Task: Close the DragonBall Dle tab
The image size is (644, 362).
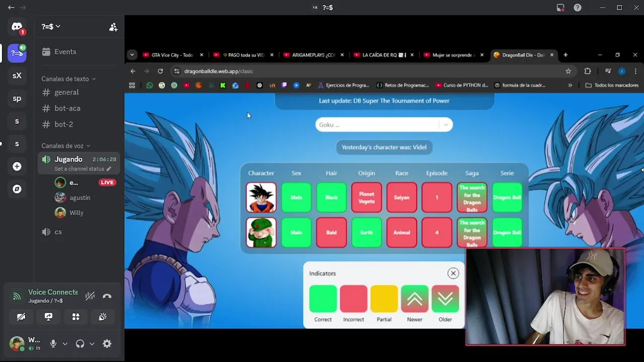Action: (552, 55)
